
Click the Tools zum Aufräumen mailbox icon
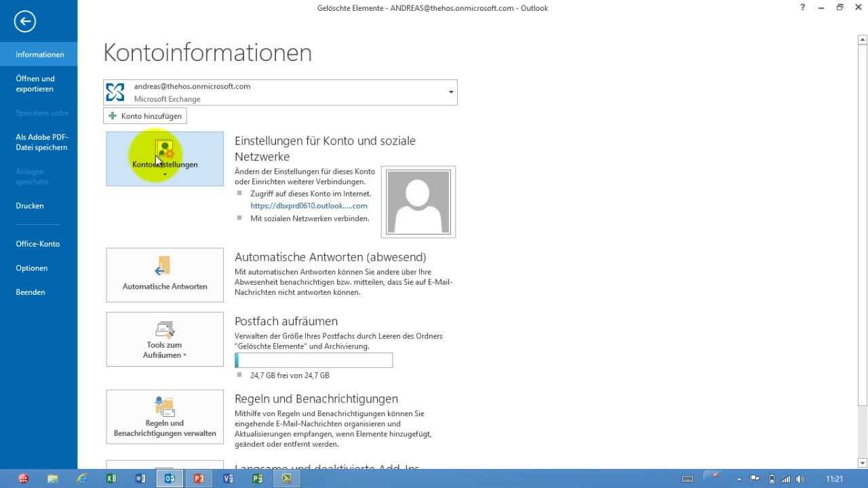pyautogui.click(x=165, y=329)
